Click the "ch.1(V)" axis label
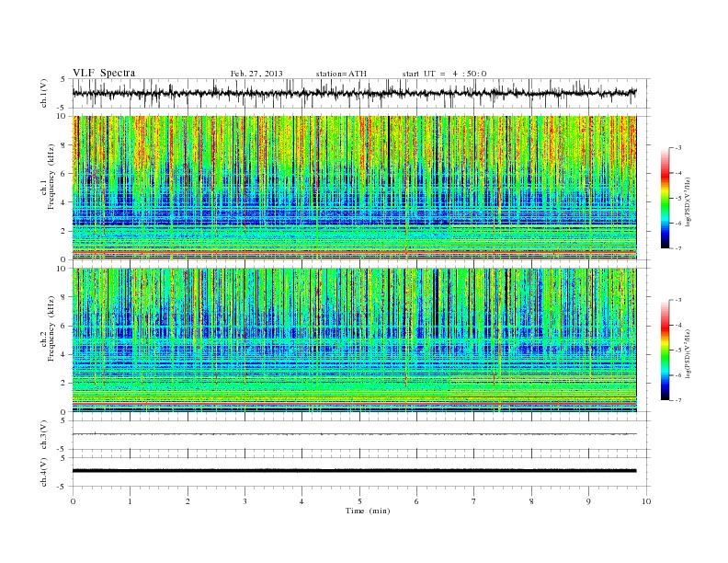728x563 pixels. coord(43,93)
